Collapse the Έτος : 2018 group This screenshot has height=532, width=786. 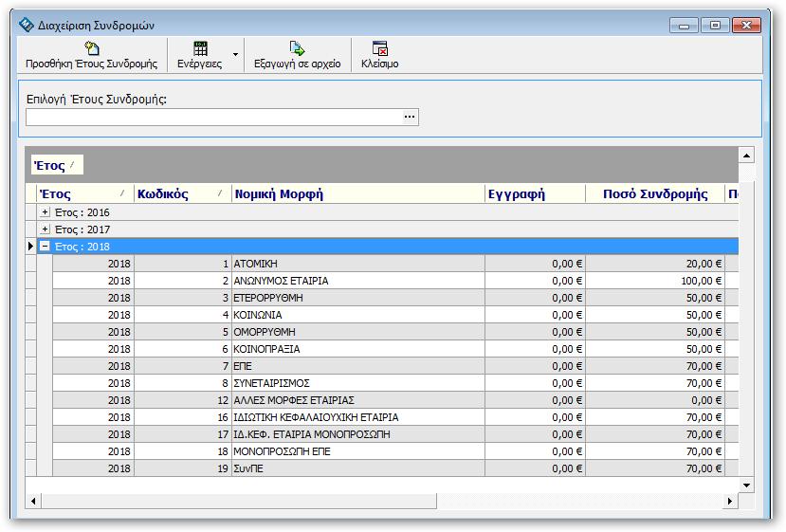[x=46, y=247]
